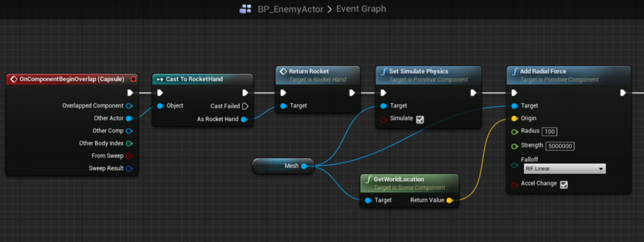The width and height of the screenshot is (644, 242).
Task: Click Add Radial Force Target pin
Action: (514, 106)
